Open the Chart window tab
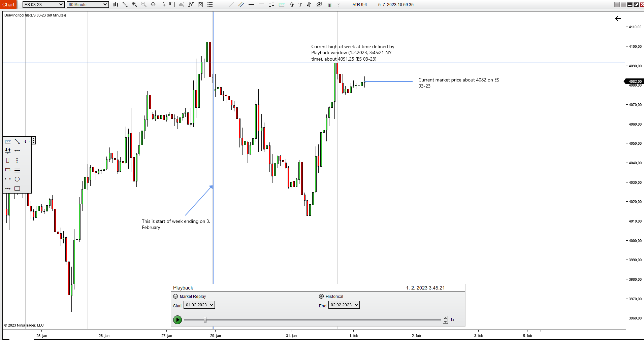 click(x=8, y=4)
